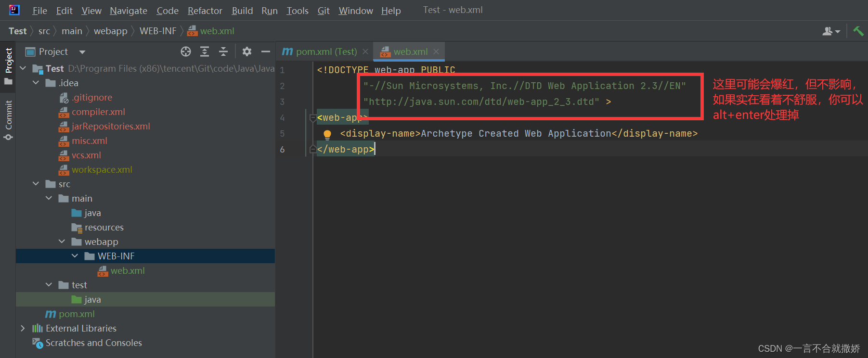Select vcs.xml in project tree
Screen dimensions: 868x358
[86, 155]
